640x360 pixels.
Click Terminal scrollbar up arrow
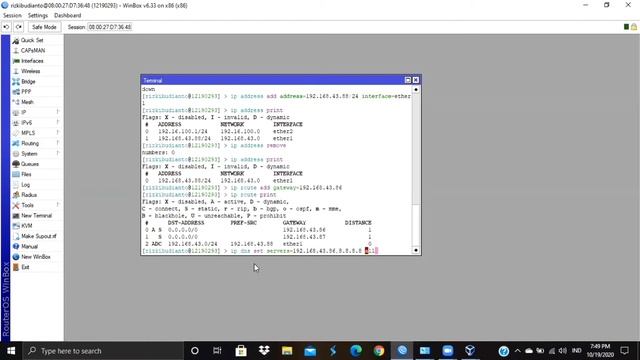click(x=416, y=89)
